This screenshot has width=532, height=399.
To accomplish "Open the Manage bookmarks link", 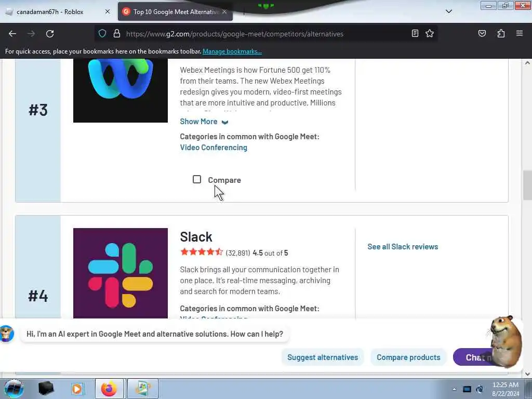I will (232, 51).
